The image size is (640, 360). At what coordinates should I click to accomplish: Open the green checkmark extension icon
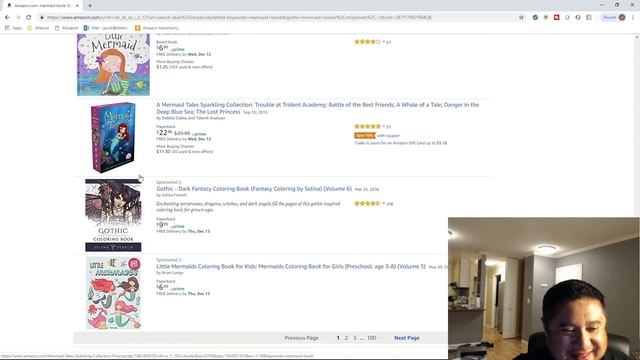535,18
